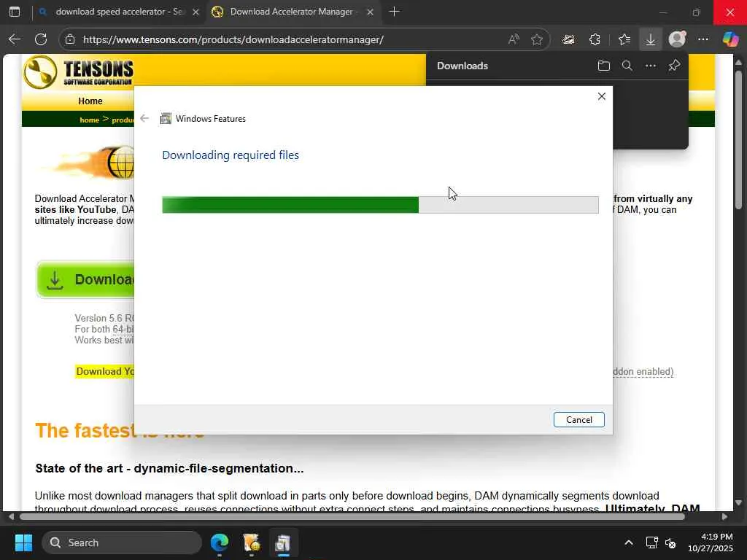Close the download speed accelerator tab

click(196, 12)
